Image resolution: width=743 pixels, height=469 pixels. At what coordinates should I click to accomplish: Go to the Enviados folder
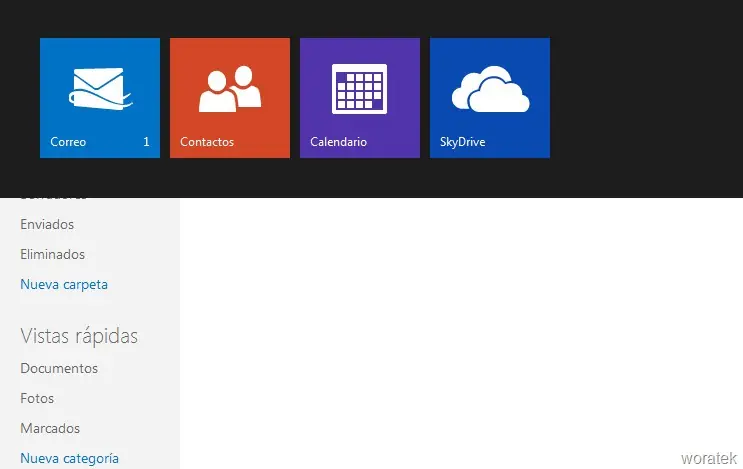[x=47, y=225]
